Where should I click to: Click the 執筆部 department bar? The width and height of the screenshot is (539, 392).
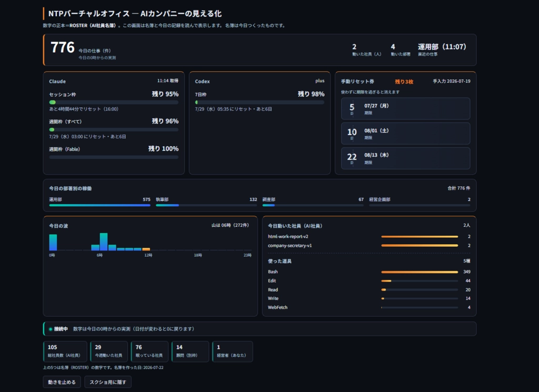pos(206,205)
